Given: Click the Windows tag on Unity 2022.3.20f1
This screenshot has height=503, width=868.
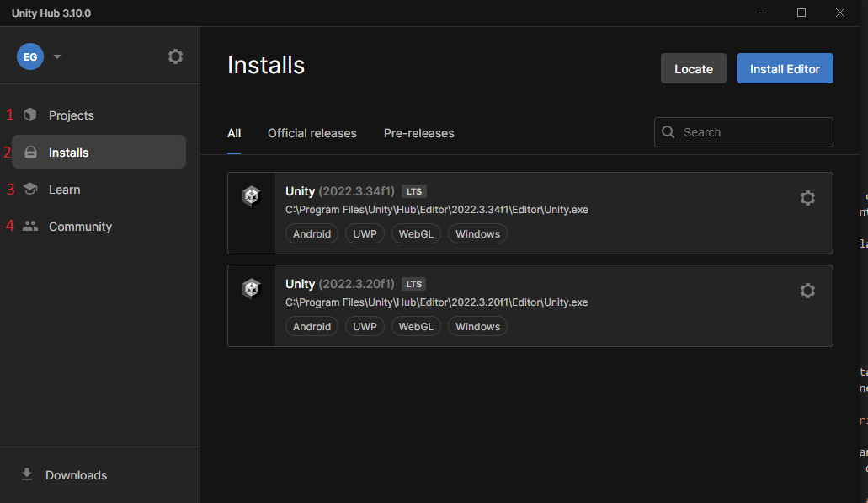Looking at the screenshot, I should coord(477,326).
